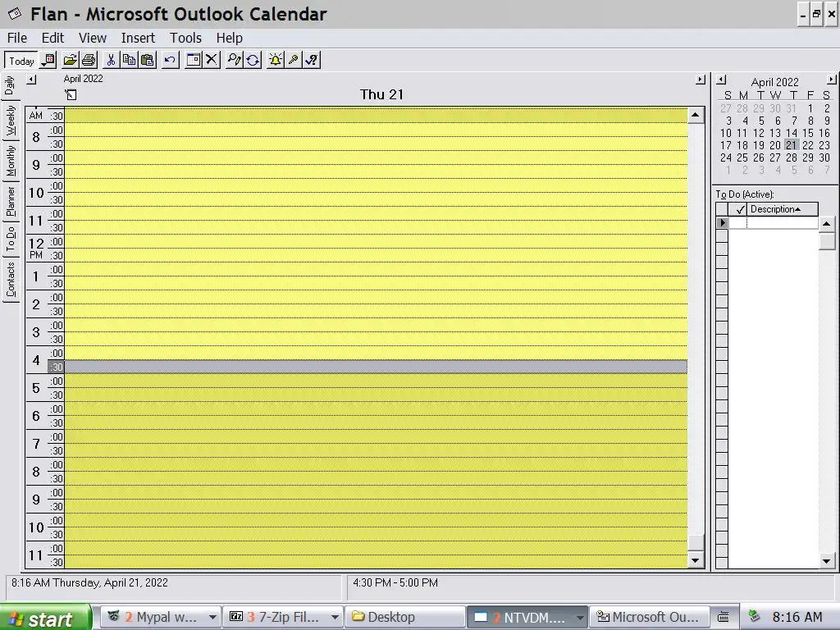
Task: Toggle the Reminder bell icon
Action: pyautogui.click(x=276, y=61)
